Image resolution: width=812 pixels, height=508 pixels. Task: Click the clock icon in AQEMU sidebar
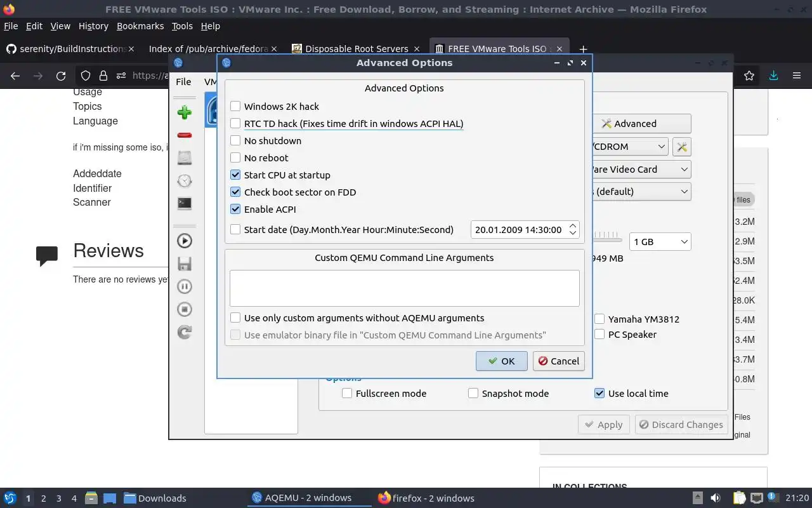tap(185, 180)
